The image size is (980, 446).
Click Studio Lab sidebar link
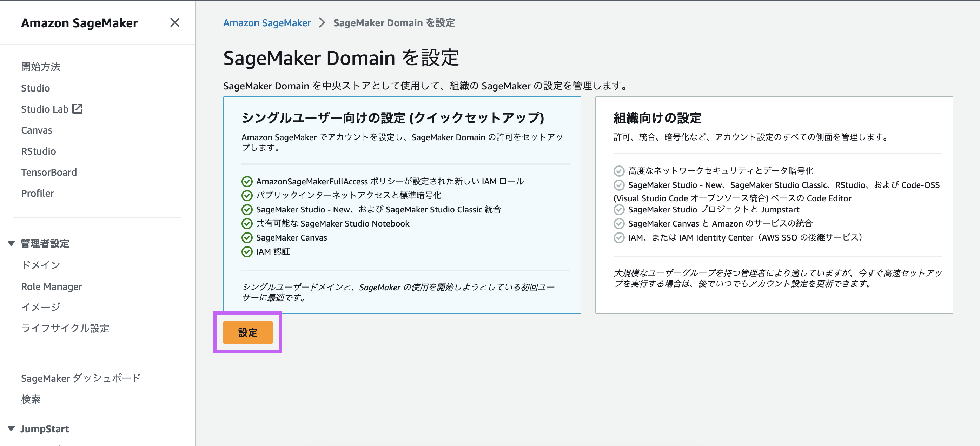click(45, 109)
